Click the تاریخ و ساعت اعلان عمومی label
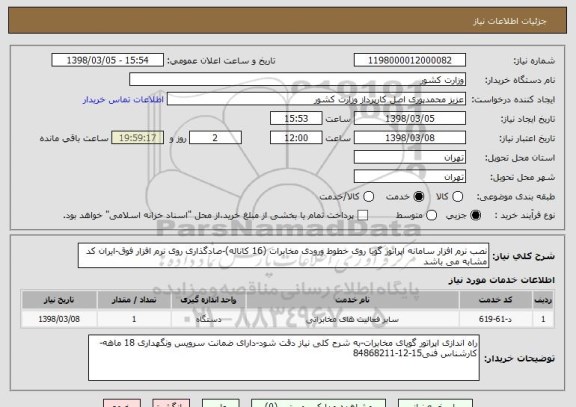 point(221,61)
